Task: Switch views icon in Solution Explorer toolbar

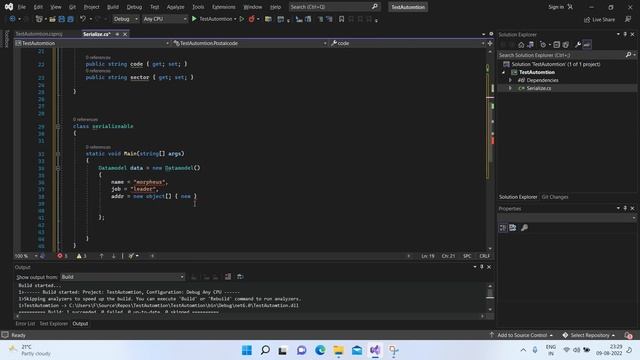Action: click(530, 44)
